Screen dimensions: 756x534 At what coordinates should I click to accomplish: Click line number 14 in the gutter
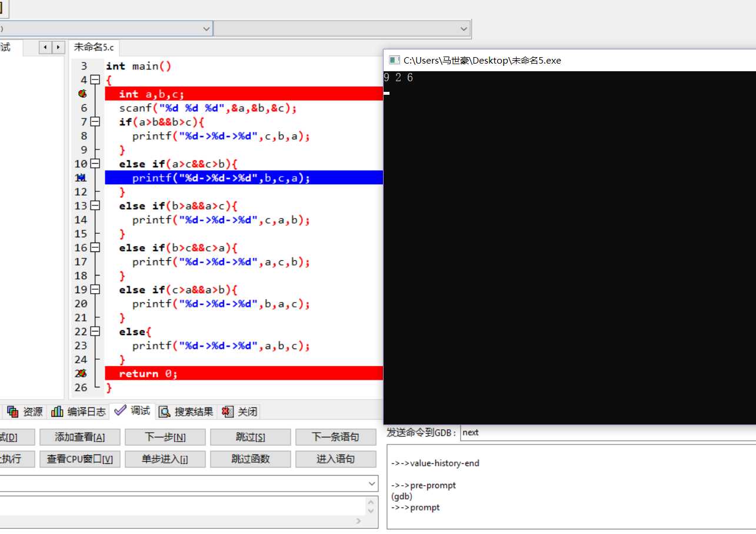pos(81,220)
